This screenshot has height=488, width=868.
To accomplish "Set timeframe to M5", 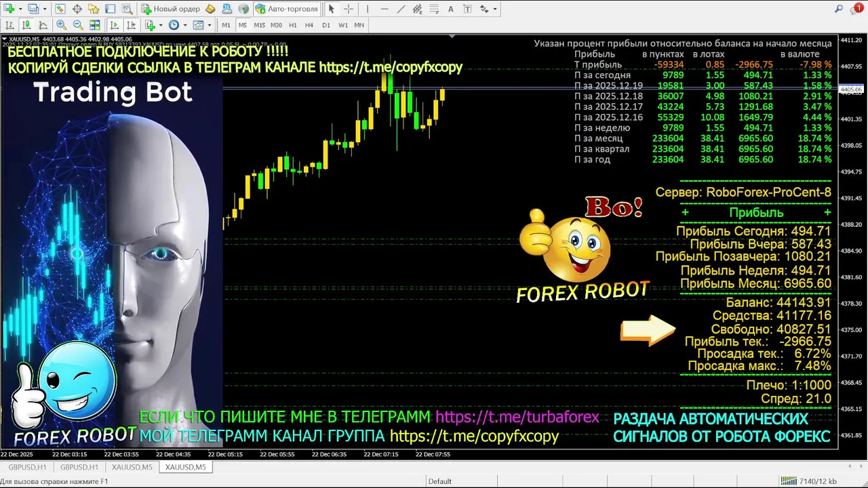I will [x=242, y=25].
